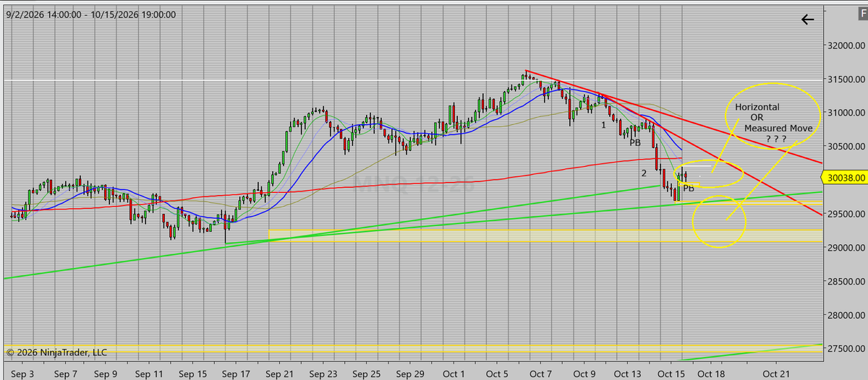This screenshot has height=380, width=868.
Task: Click the Sep 15 date label
Action: pos(193,373)
